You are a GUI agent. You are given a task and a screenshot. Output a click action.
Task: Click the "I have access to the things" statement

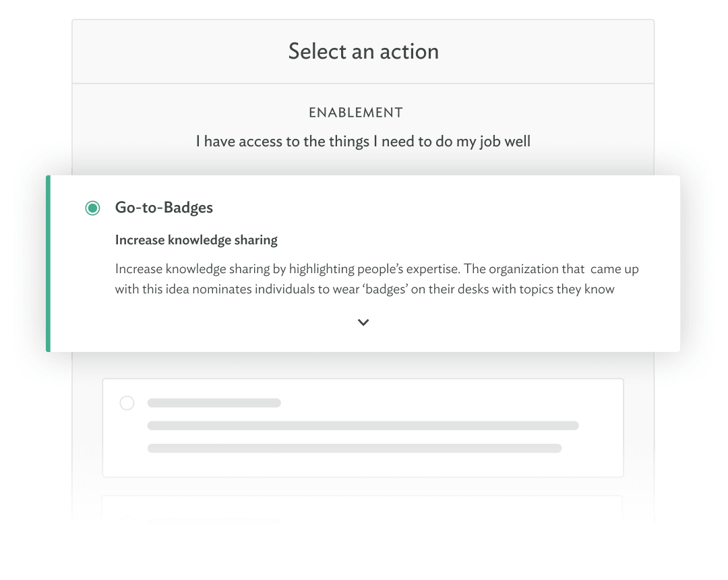pos(363,142)
